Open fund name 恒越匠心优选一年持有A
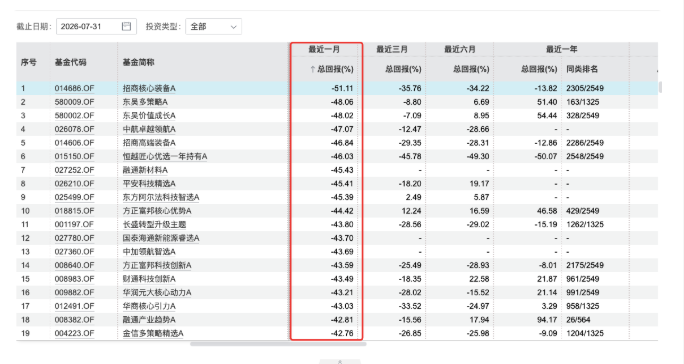 click(x=165, y=156)
